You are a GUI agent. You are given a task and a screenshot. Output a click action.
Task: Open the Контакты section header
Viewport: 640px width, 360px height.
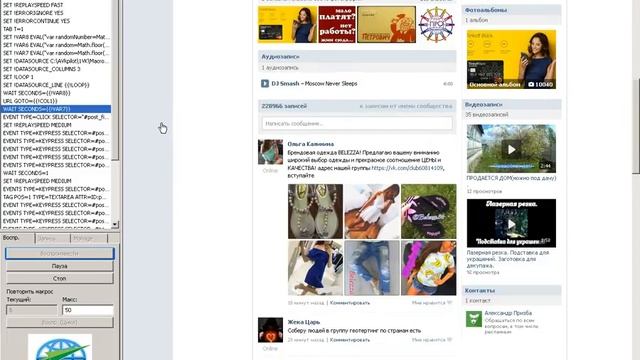pos(511,290)
